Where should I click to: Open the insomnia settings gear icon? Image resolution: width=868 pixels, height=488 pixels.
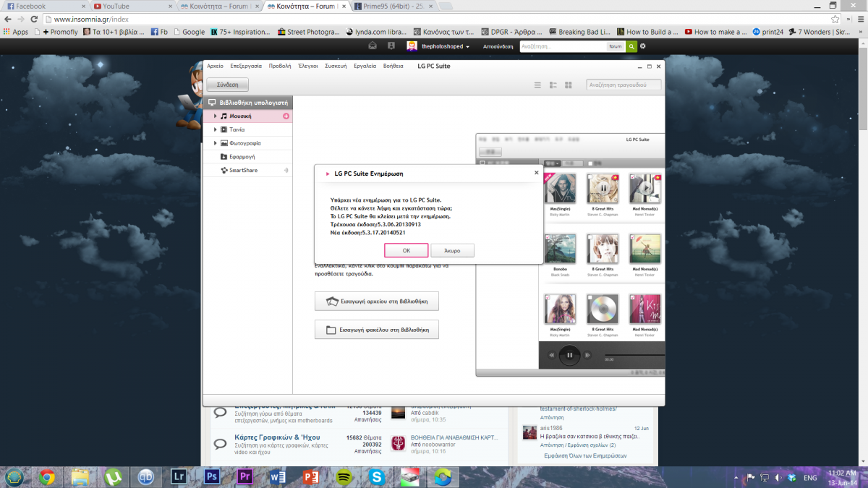point(643,46)
